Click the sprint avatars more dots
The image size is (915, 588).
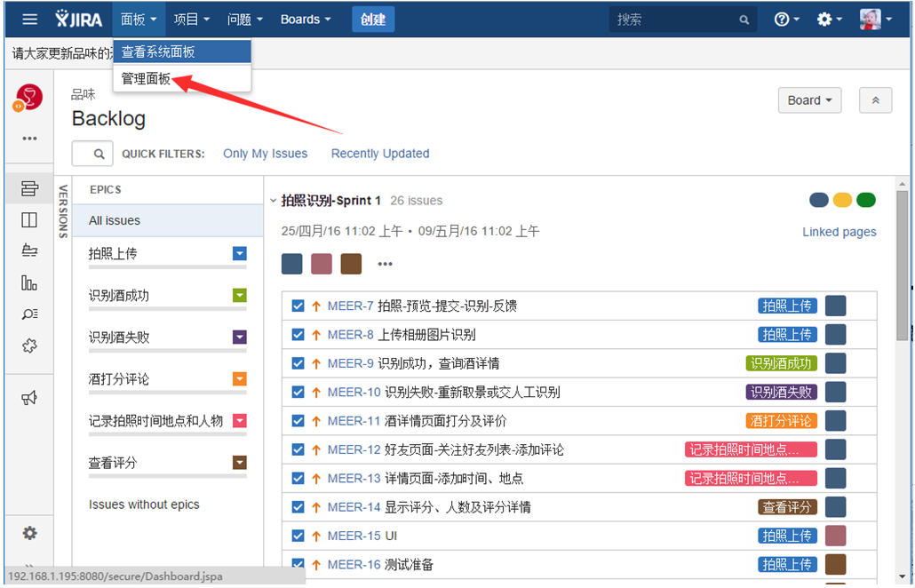pyautogui.click(x=386, y=265)
